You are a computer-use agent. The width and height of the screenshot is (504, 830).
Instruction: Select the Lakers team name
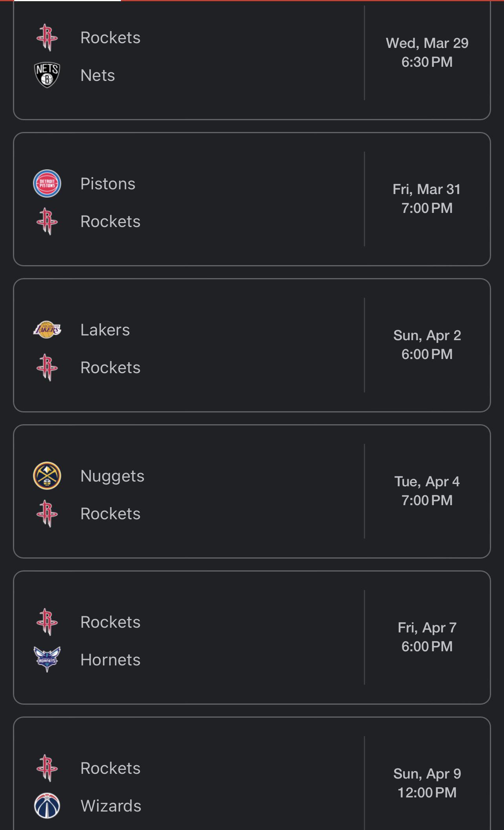point(105,330)
